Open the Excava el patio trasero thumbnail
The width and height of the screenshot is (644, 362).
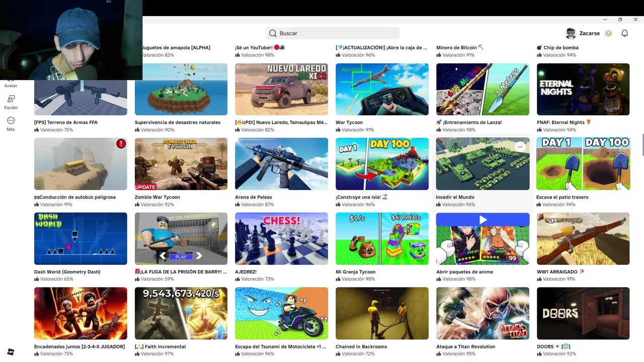(583, 164)
